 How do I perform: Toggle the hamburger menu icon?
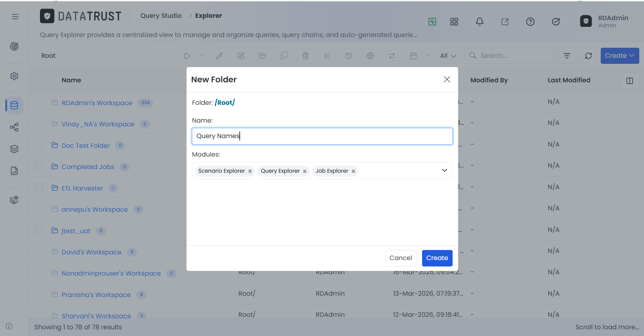click(15, 16)
